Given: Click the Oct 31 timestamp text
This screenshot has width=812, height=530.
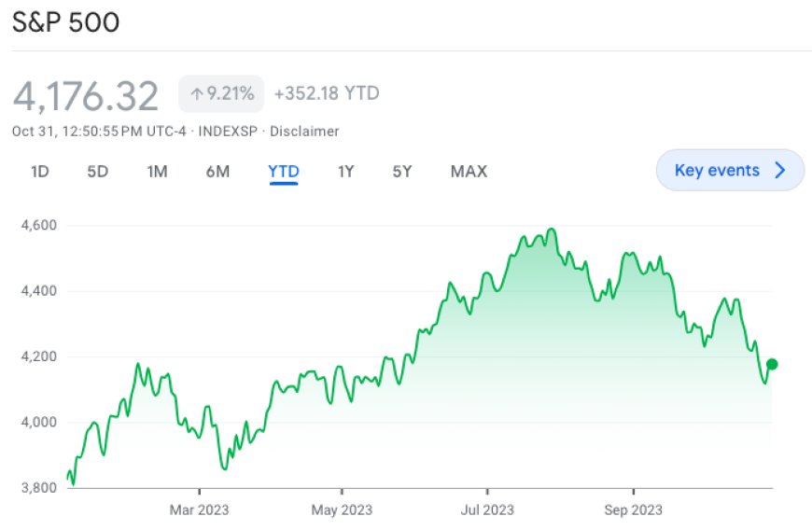Looking at the screenshot, I should click(x=99, y=132).
